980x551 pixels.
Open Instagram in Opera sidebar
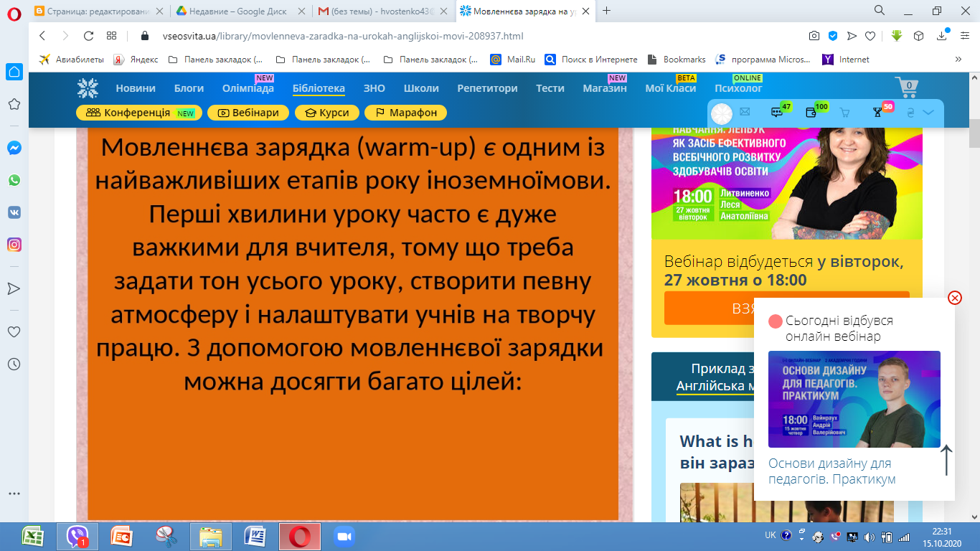click(x=14, y=245)
